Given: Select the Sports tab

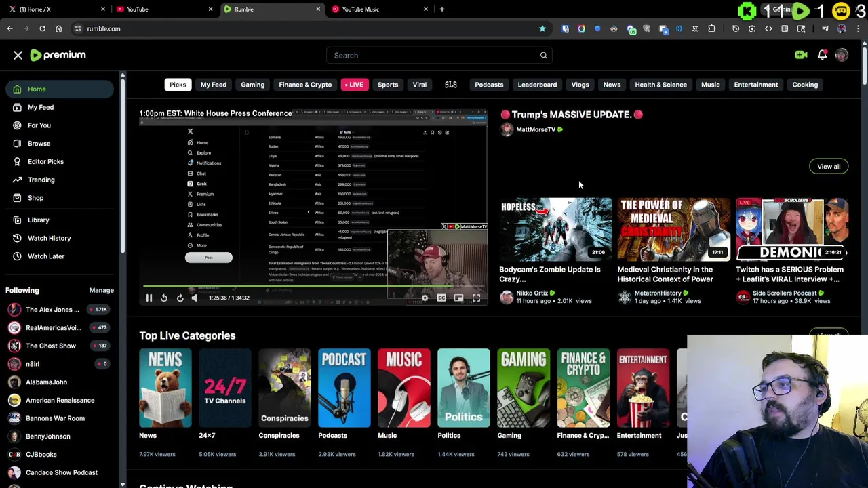Looking at the screenshot, I should pos(388,85).
